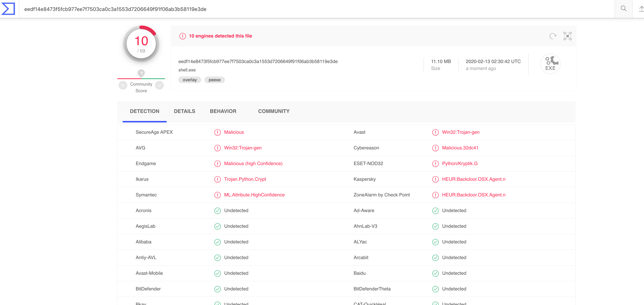
Task: Vote malicious with the community X icon
Action: coord(123,85)
